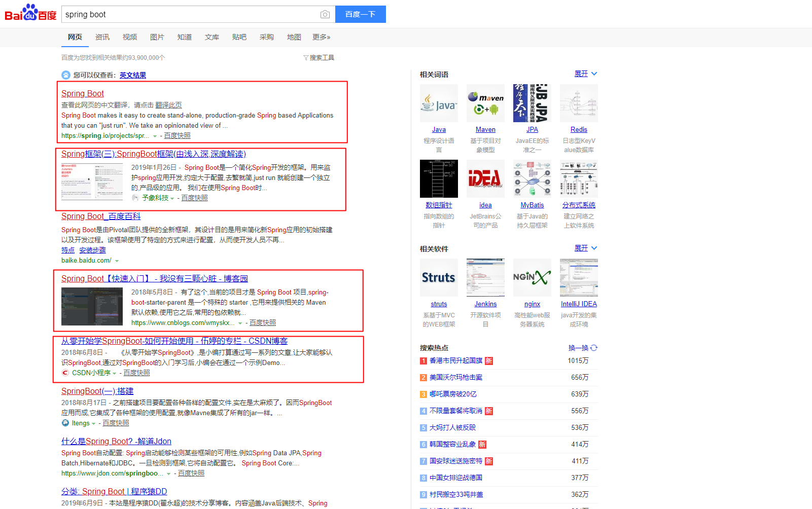The width and height of the screenshot is (812, 509).
Task: Open the 什么是Spring Boot? -解道Jdon result
Action: [116, 442]
